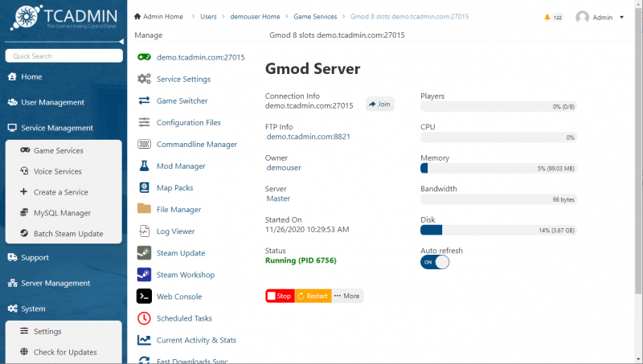643x364 pixels.
Task: Click the Log Viewer document icon
Action: [144, 231]
